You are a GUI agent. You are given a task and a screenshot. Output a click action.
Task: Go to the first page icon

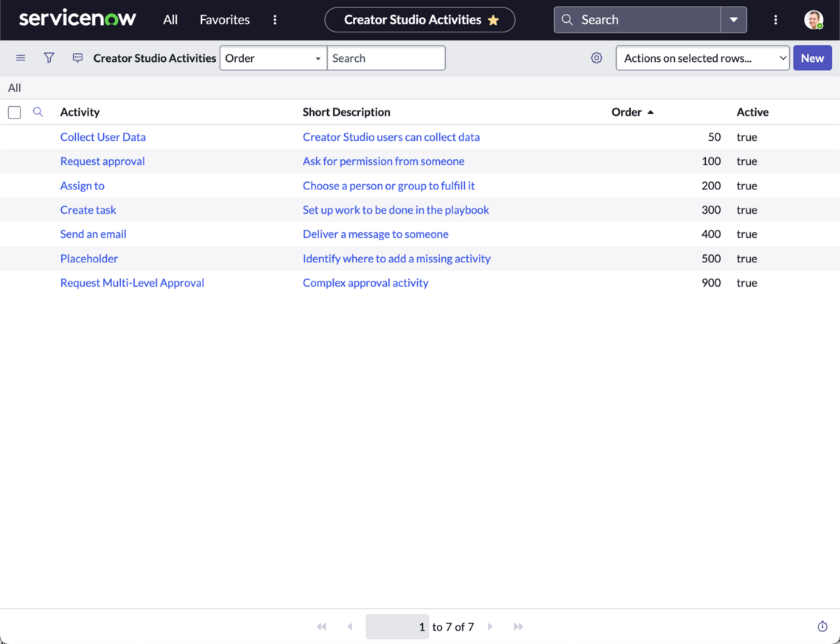(x=321, y=626)
